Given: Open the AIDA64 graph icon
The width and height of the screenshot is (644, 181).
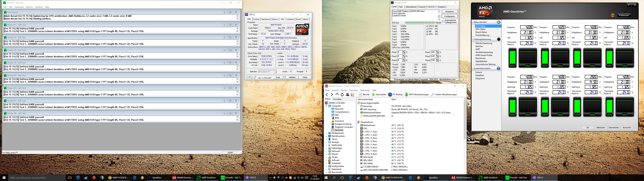Looking at the screenshot, I should [x=353, y=95].
